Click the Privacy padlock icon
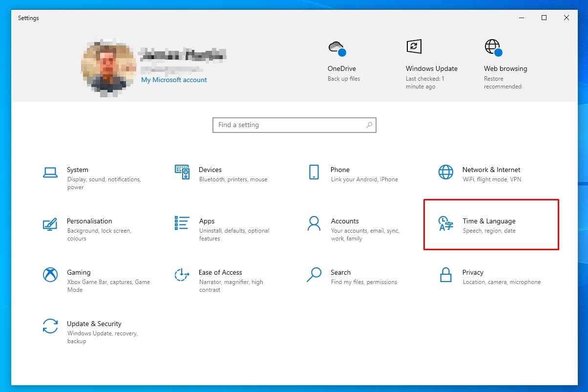This screenshot has width=588, height=392. (x=445, y=275)
